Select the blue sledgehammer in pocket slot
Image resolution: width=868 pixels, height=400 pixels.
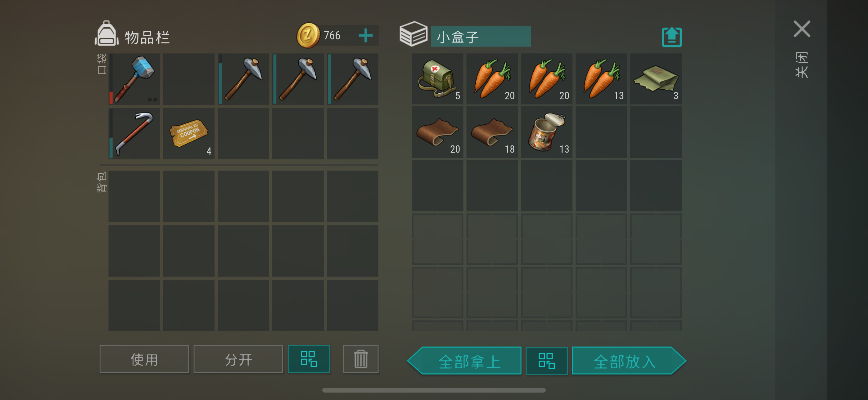[x=134, y=79]
